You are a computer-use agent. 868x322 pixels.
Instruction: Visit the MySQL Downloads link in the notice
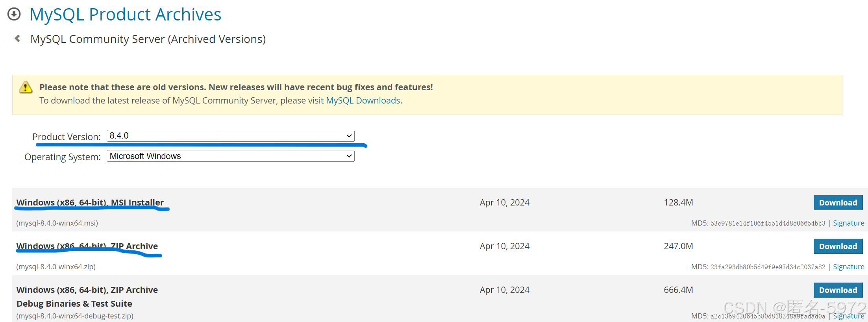coord(363,100)
